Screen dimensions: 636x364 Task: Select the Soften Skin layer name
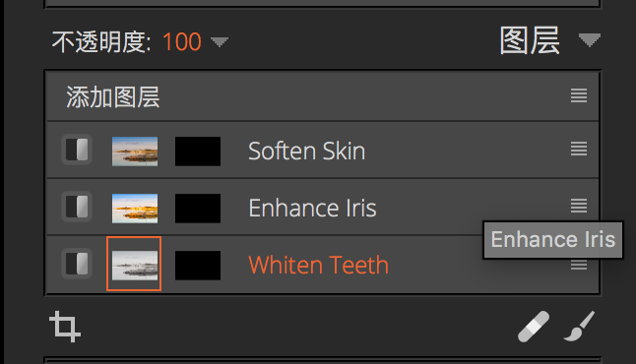[306, 152]
